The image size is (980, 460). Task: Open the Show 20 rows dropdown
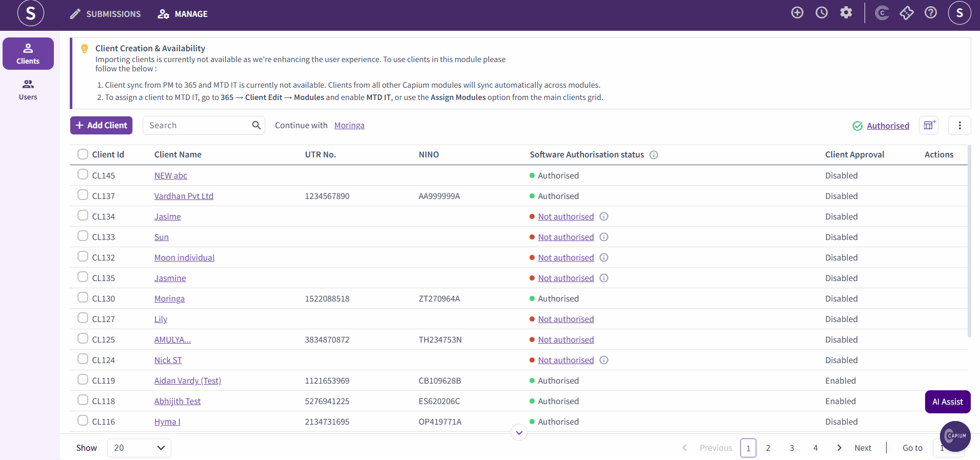pyautogui.click(x=139, y=448)
